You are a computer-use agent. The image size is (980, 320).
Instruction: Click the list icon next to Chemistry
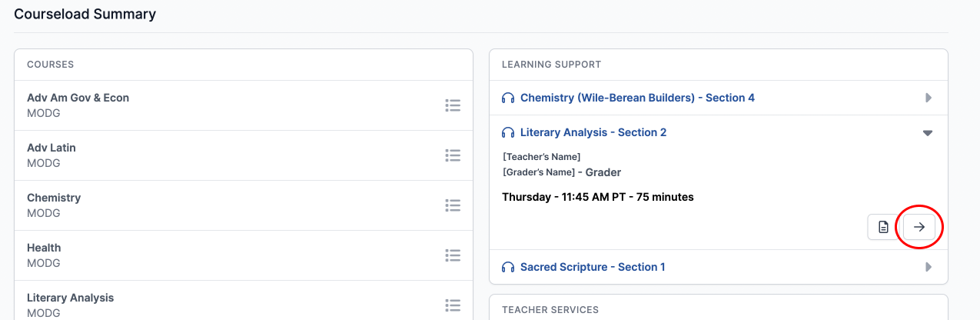point(453,205)
